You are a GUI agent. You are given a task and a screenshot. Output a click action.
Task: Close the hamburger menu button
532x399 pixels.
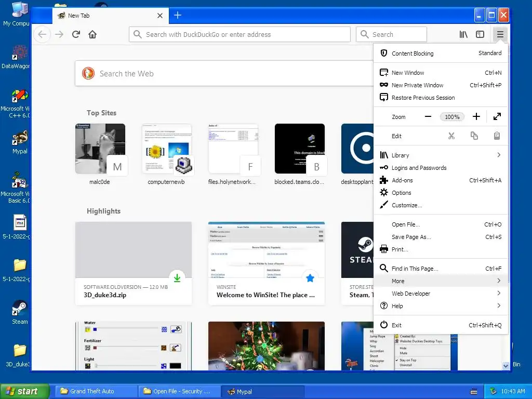(500, 34)
